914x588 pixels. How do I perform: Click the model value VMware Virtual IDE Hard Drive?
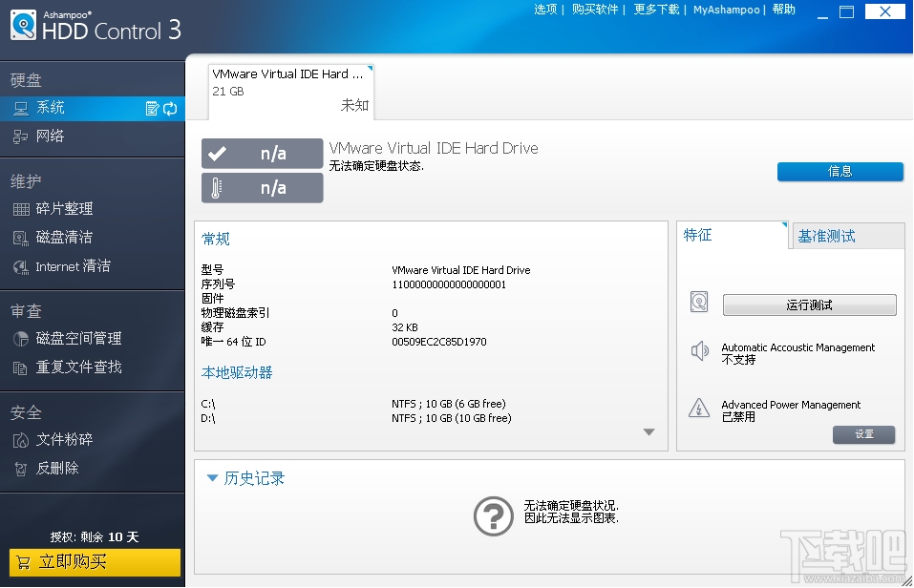tap(461, 270)
